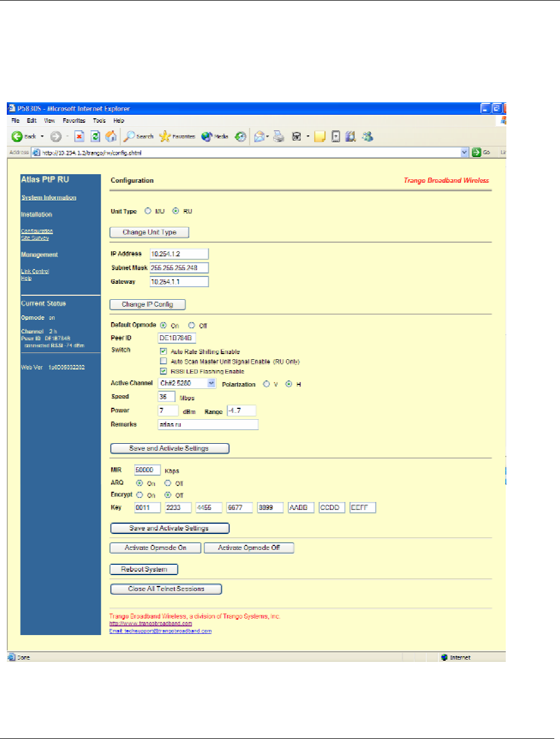Expand the Active Channel dropdown
Screen dimensions: 560x739
[211, 383]
